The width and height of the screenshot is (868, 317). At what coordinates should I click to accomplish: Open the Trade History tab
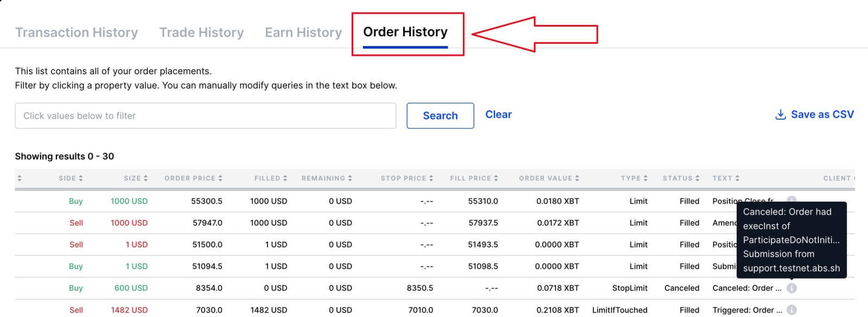201,33
